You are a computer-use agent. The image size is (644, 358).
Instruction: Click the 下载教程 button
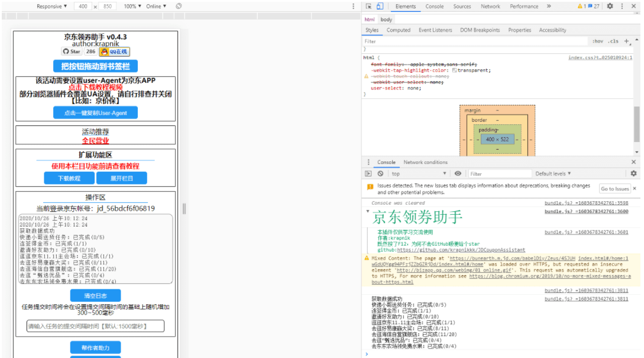coord(69,178)
